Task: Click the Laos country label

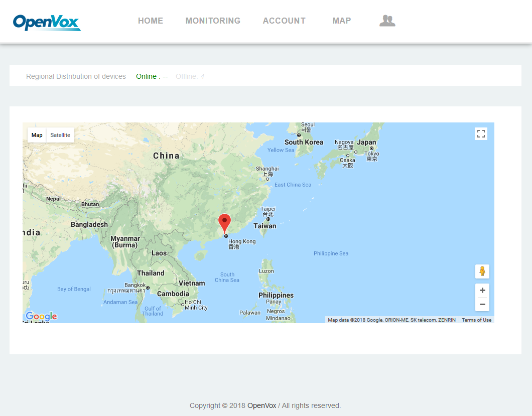Action: (x=159, y=253)
